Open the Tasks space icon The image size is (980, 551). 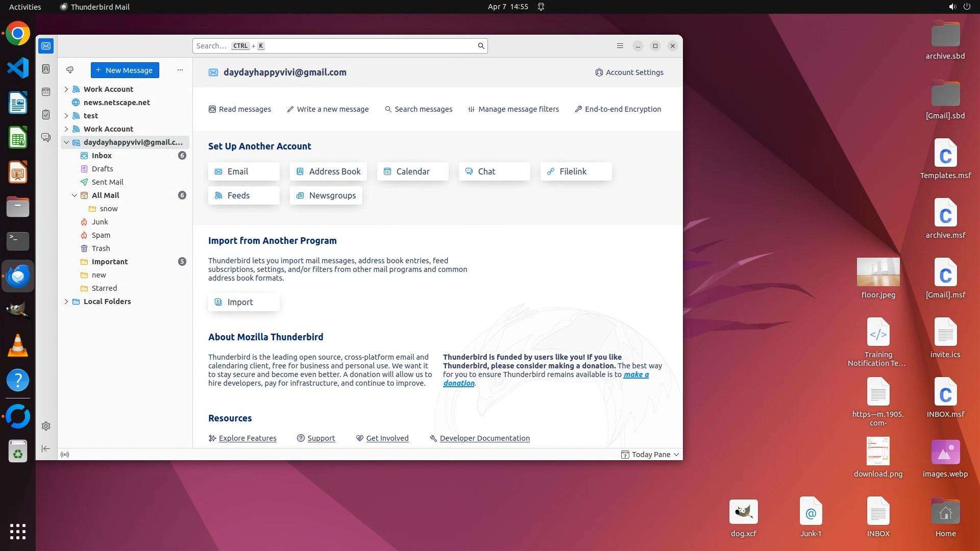pyautogui.click(x=46, y=115)
